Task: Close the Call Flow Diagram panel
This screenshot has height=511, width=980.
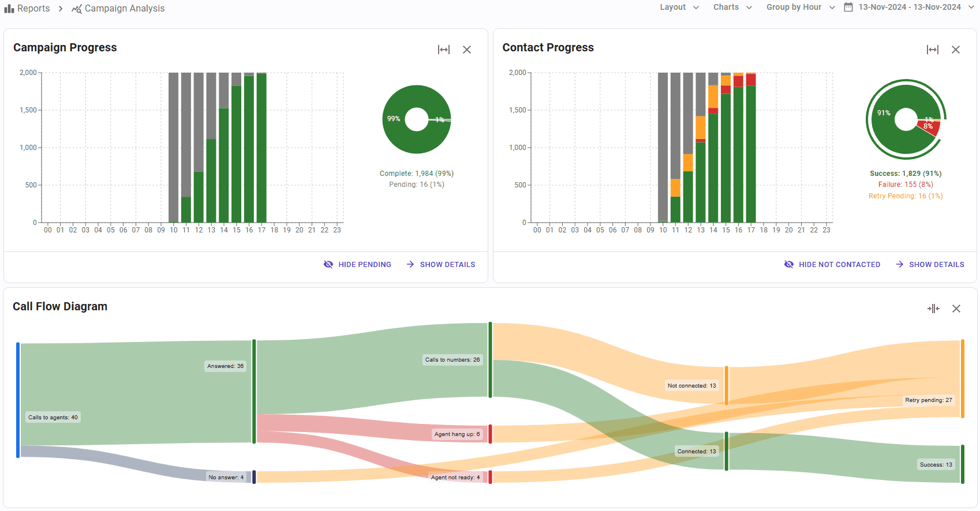Action: click(956, 309)
